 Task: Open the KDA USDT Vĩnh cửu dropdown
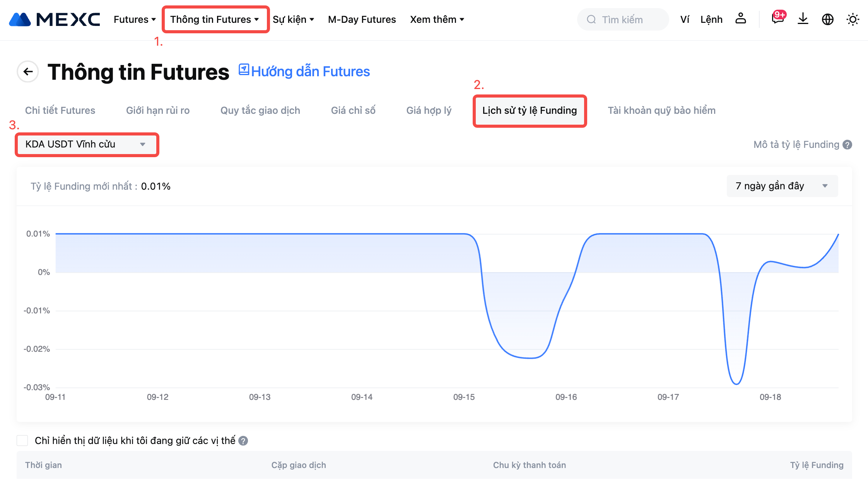(87, 144)
